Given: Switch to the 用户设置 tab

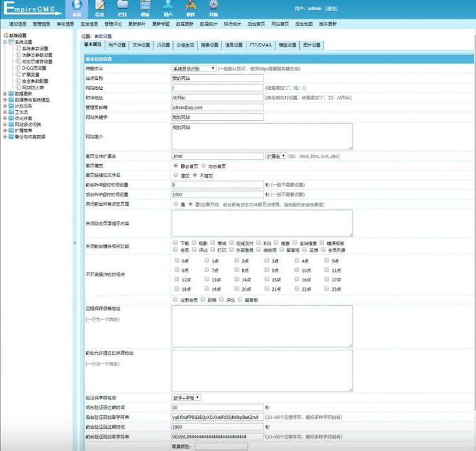Looking at the screenshot, I should click(x=117, y=45).
